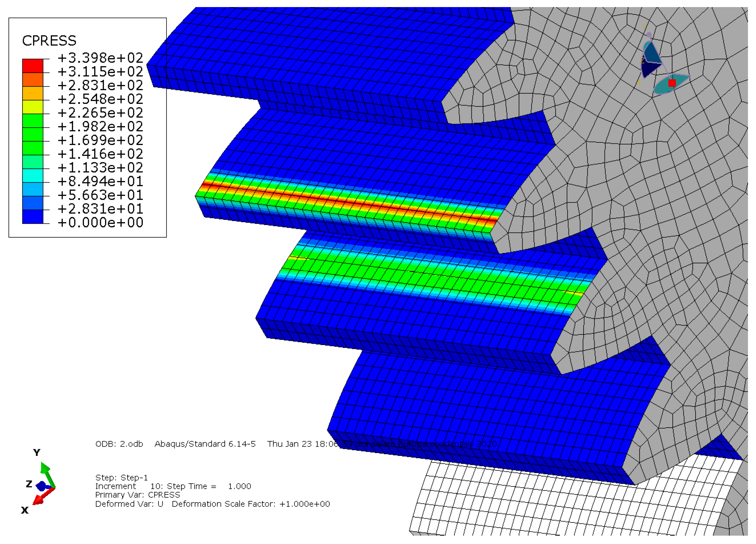756x544 pixels.
Task: Select the yellow legend color band
Action: tap(33, 107)
